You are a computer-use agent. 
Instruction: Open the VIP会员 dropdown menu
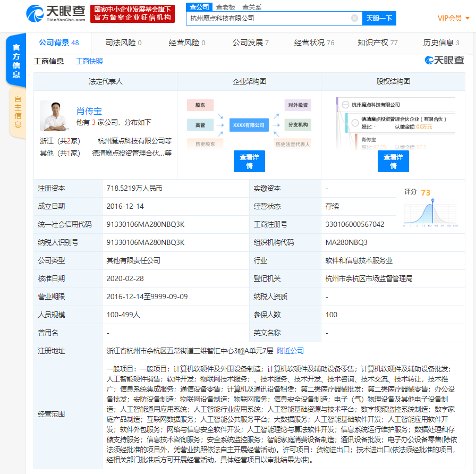(x=453, y=18)
